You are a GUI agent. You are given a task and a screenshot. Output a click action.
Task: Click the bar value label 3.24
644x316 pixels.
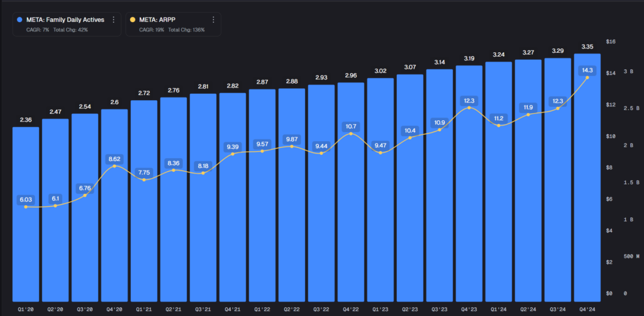tap(499, 54)
